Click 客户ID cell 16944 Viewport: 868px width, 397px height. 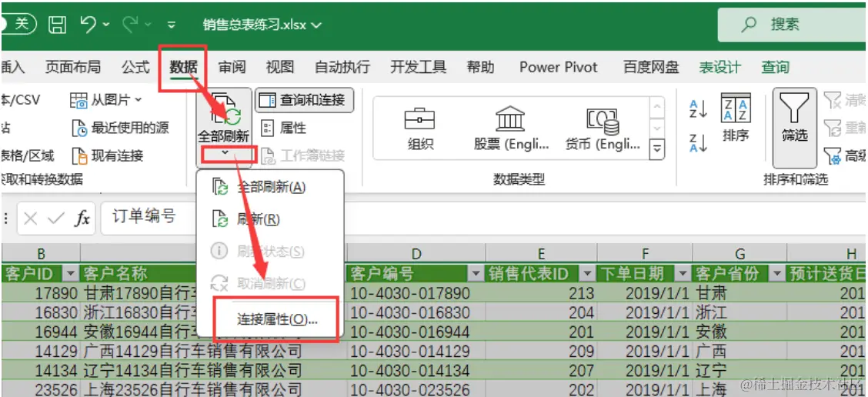click(x=41, y=332)
